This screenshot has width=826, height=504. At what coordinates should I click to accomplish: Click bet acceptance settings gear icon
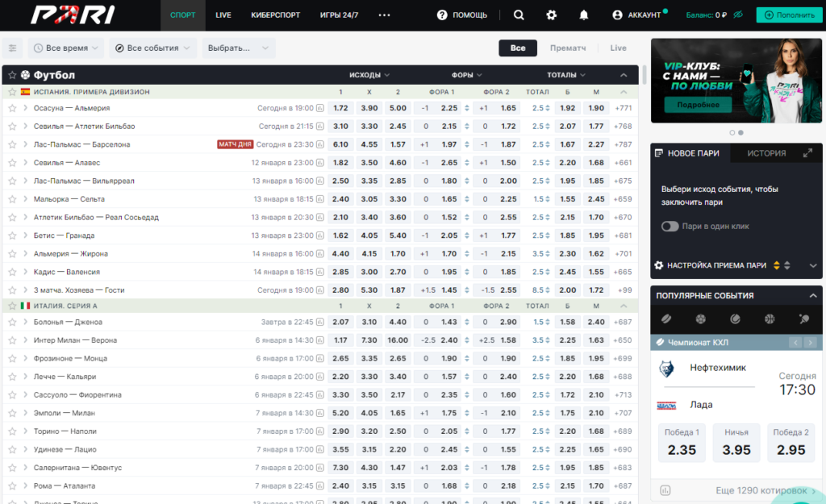(658, 265)
